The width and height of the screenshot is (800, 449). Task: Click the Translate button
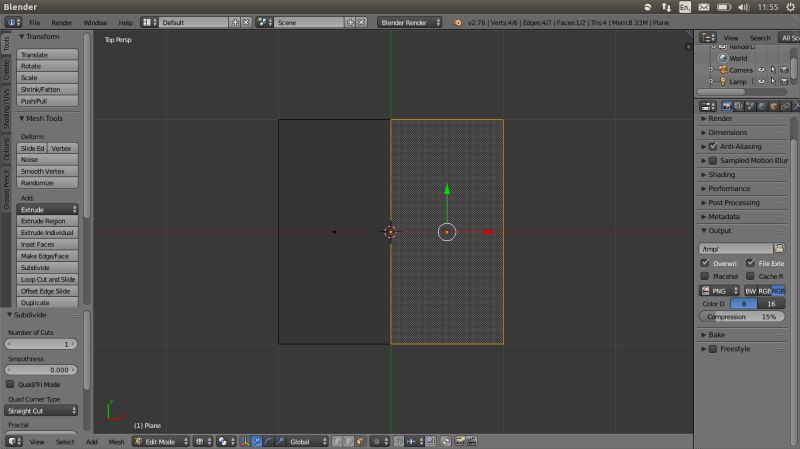click(47, 55)
